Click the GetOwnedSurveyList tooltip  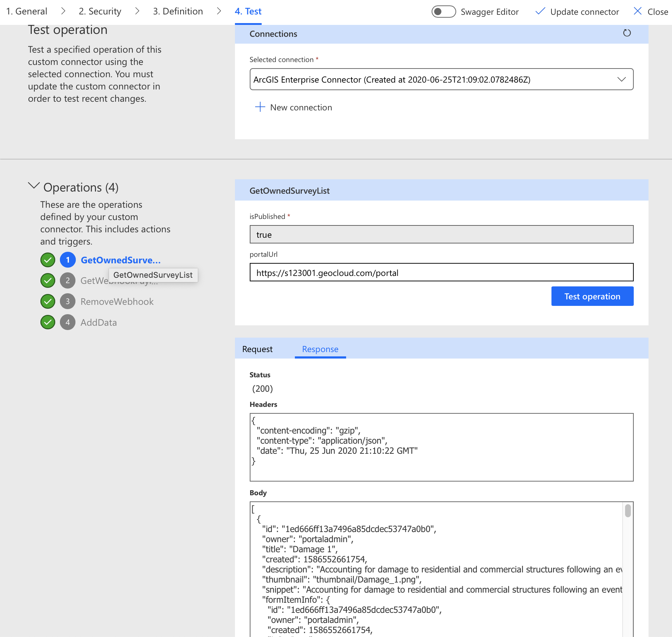(x=153, y=275)
